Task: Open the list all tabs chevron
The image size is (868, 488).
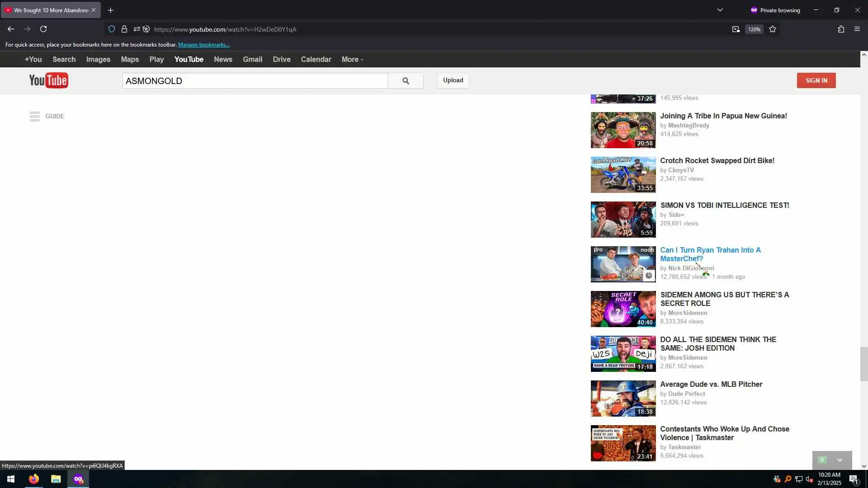Action: click(x=720, y=10)
